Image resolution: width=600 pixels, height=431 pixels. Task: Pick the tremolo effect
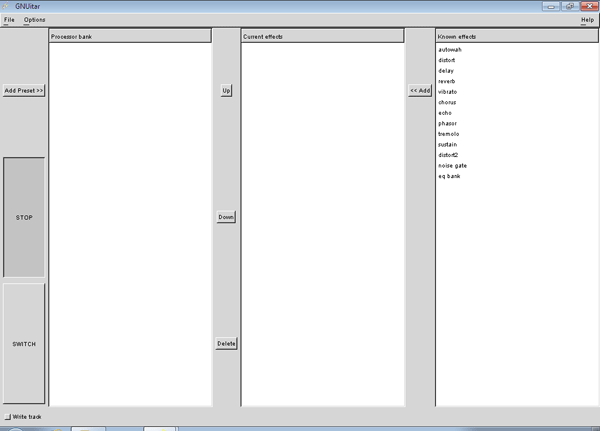tap(449, 134)
